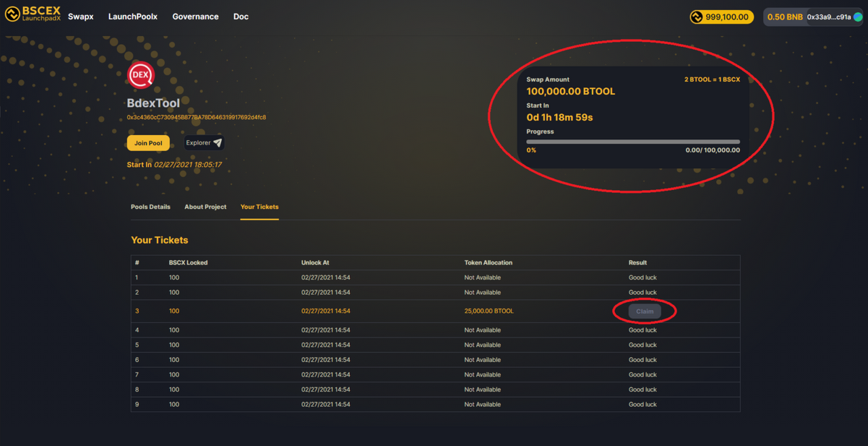Go to Governance page
This screenshot has width=868, height=446.
tap(195, 16)
